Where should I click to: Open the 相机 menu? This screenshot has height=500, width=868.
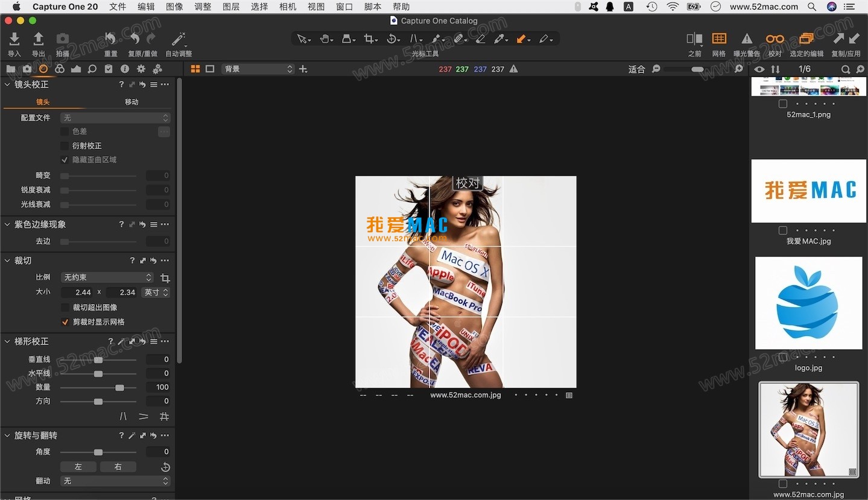(x=288, y=7)
